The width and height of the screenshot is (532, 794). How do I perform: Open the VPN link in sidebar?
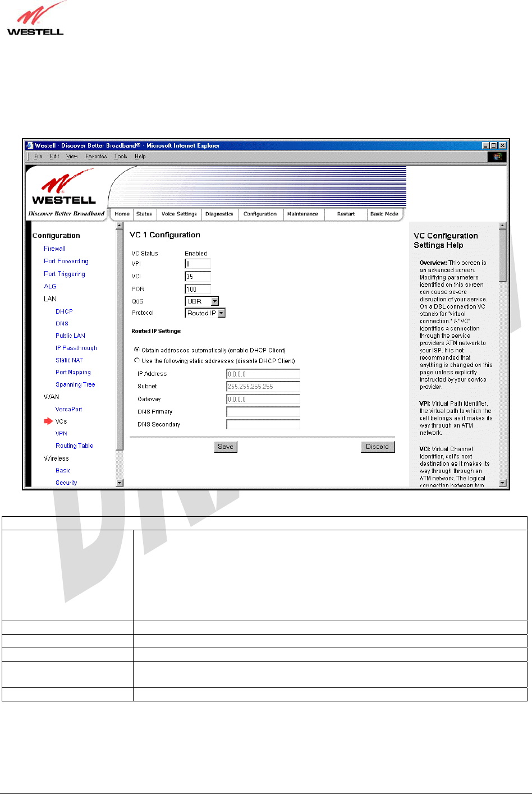tap(61, 433)
